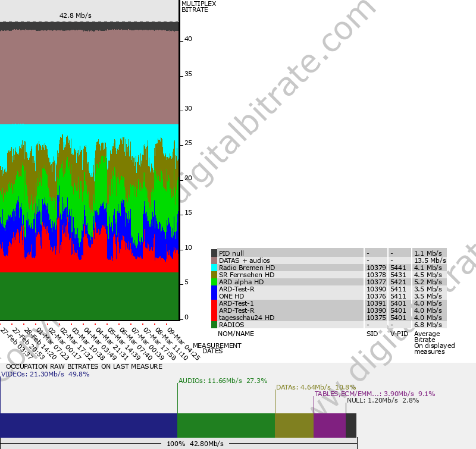Click the MULTIPLEX BITRATE axis heading

199,6
